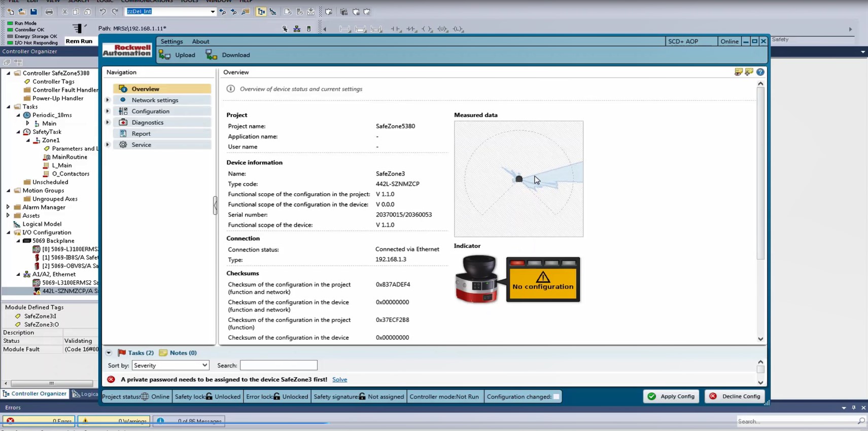Click the Rem Run controller mode label

79,41
